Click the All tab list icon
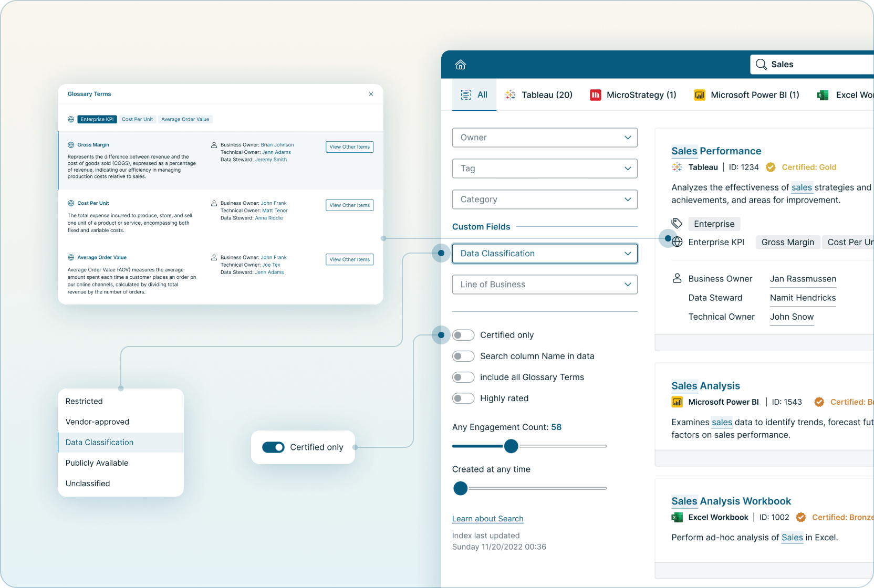The width and height of the screenshot is (874, 588). coord(466,94)
